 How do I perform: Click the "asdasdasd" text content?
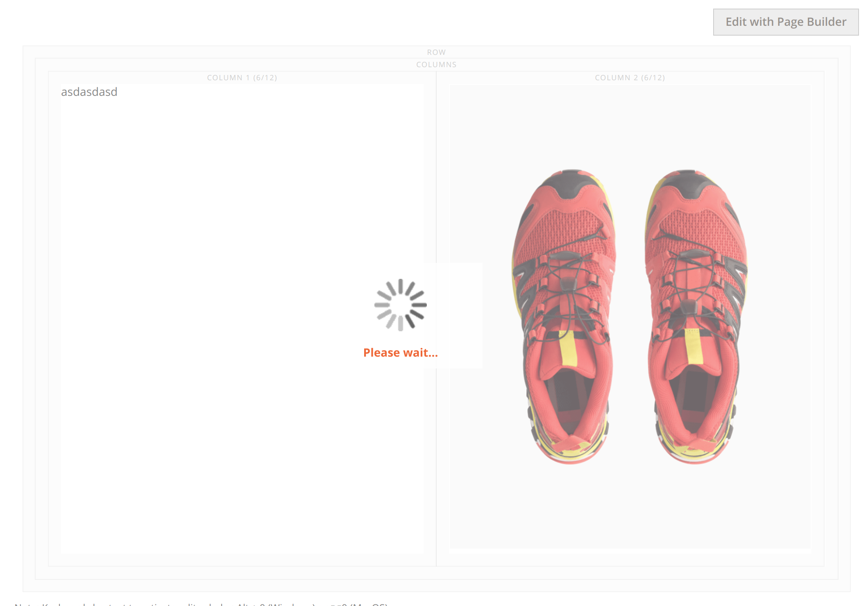[89, 92]
